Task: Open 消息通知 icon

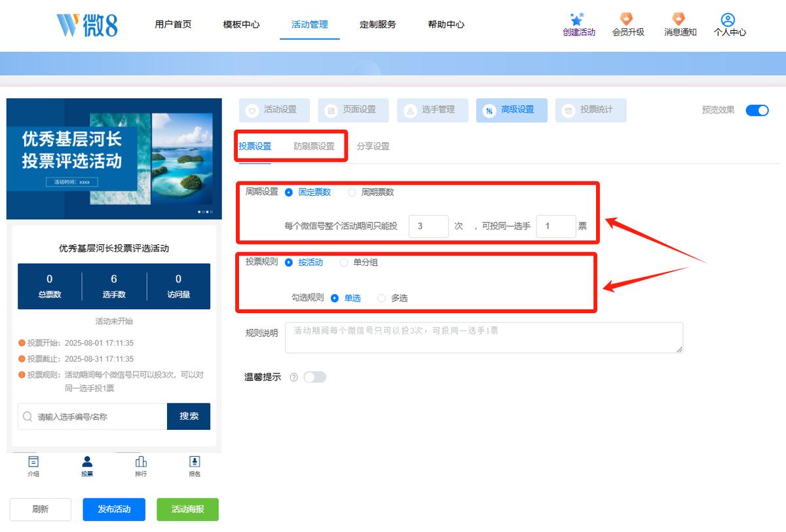Action: pyautogui.click(x=679, y=19)
